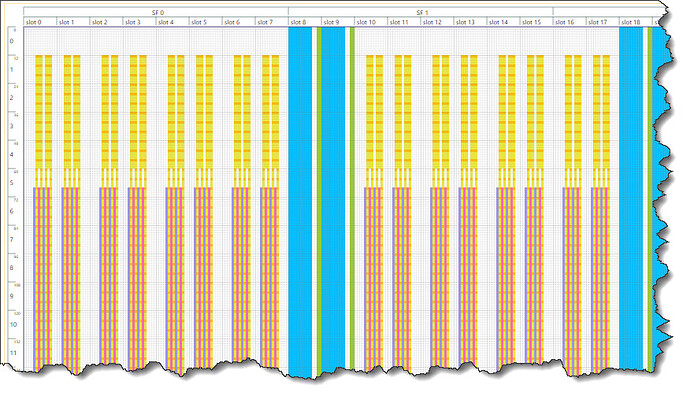Select the blue allocation block in slot 9
This screenshot has height=396, width=690.
click(333, 199)
